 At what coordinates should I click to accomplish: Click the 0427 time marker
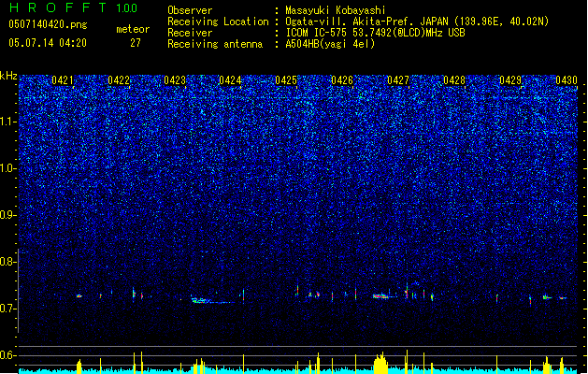tap(398, 80)
